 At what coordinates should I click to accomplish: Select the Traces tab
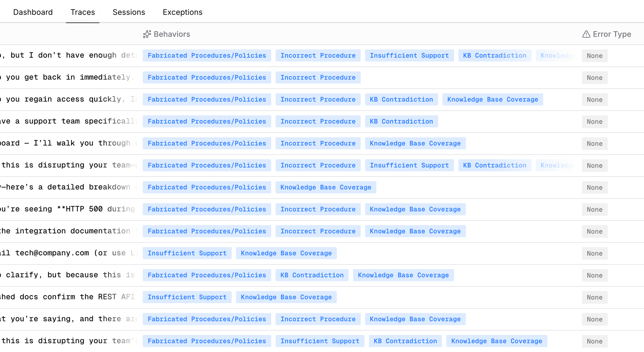(83, 12)
